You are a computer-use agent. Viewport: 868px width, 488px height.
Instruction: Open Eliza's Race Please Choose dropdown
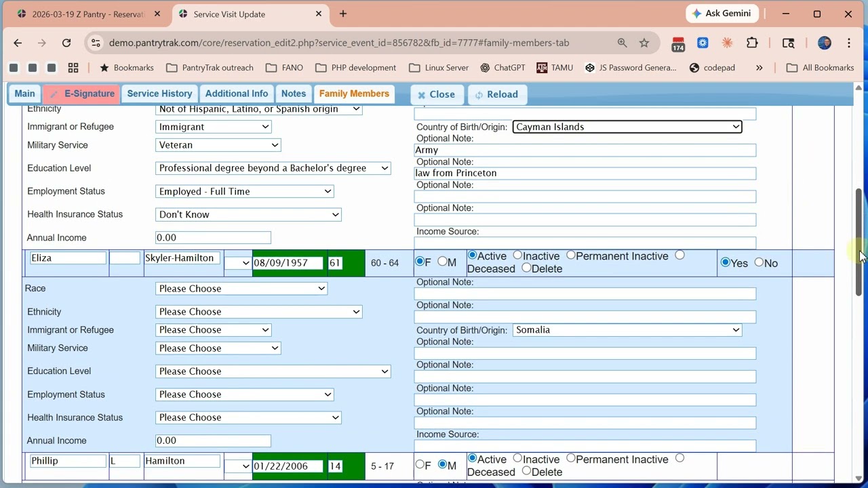click(x=241, y=289)
